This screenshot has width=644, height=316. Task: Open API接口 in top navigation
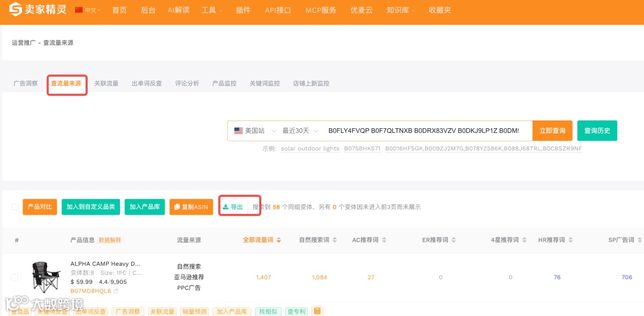coord(278,10)
